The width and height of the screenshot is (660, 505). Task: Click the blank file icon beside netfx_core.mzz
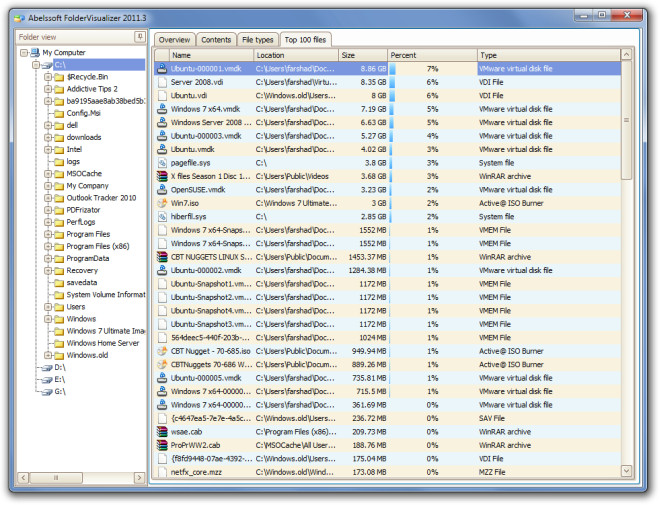coord(162,472)
